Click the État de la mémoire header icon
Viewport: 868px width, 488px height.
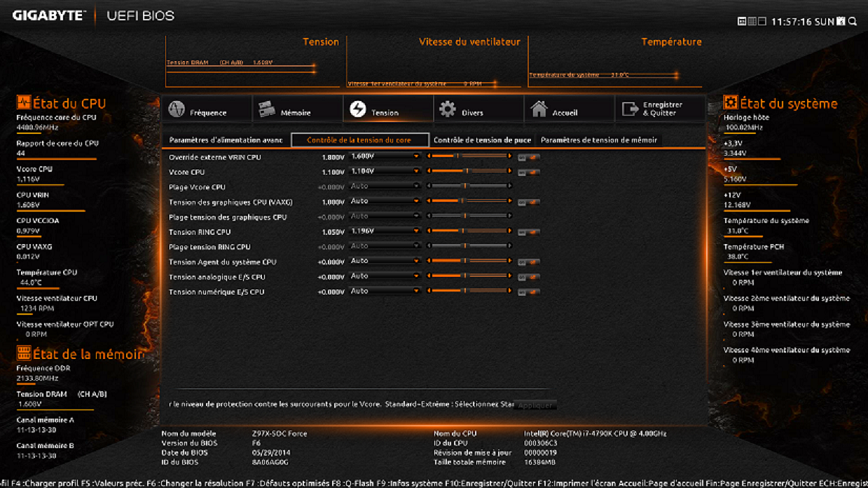(23, 353)
